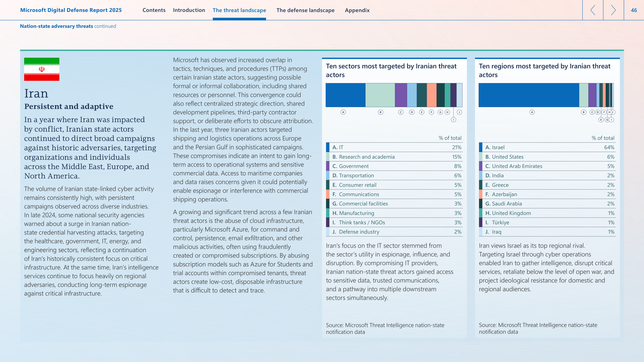Image resolution: width=644 pixels, height=362 pixels.
Task: Click circled C marker under sectors chart
Action: pos(401,112)
